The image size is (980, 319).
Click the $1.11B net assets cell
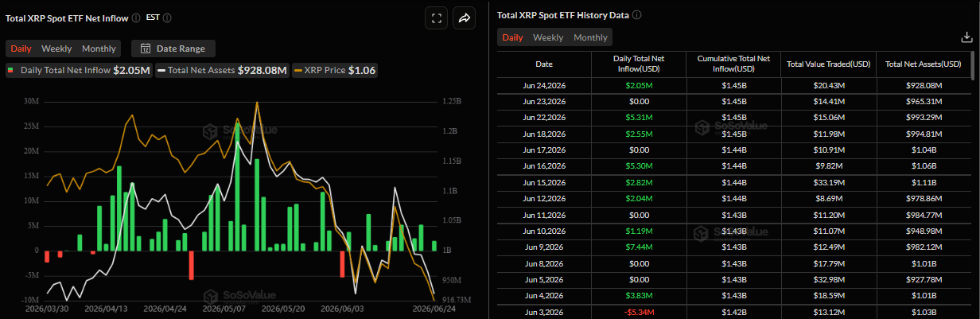tap(923, 182)
